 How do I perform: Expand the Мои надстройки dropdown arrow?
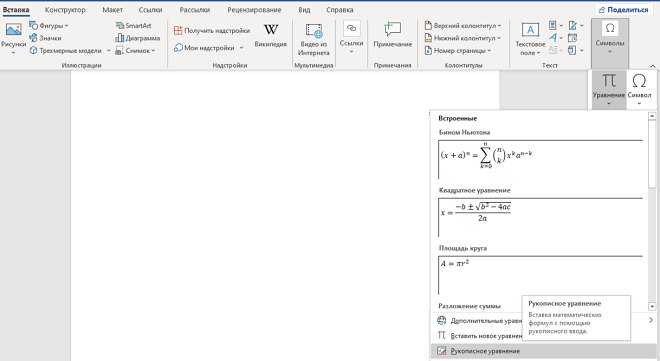pos(242,48)
